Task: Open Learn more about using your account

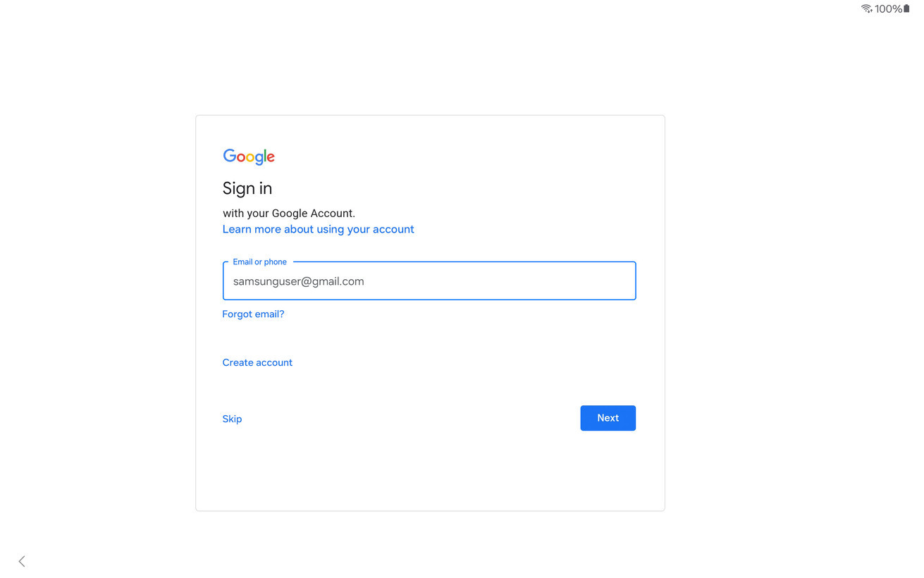Action: [318, 229]
